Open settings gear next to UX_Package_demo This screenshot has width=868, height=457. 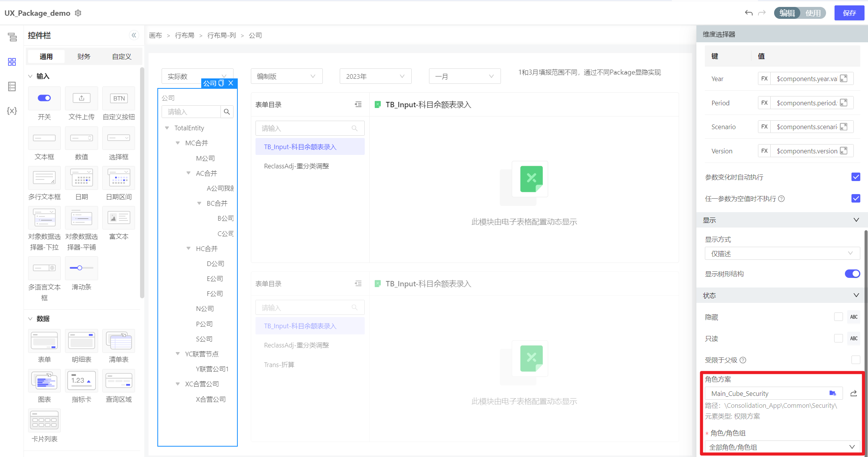coord(78,13)
